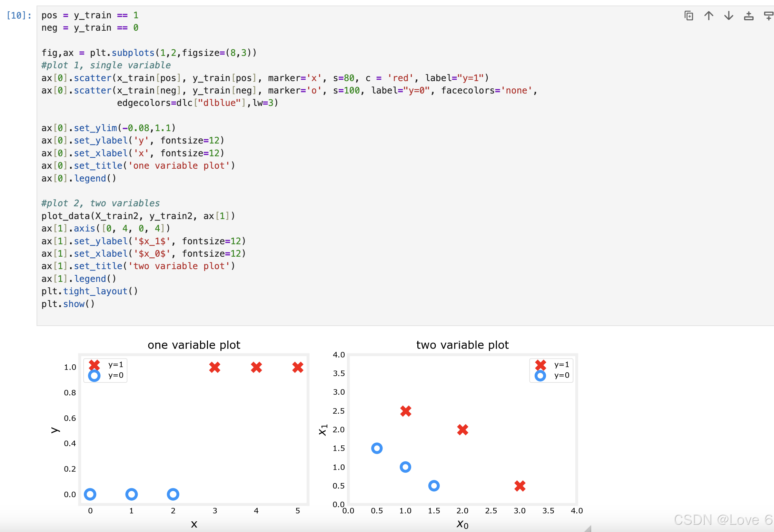Move cell up with arrow icon
Image resolution: width=774 pixels, height=532 pixels.
pyautogui.click(x=709, y=16)
